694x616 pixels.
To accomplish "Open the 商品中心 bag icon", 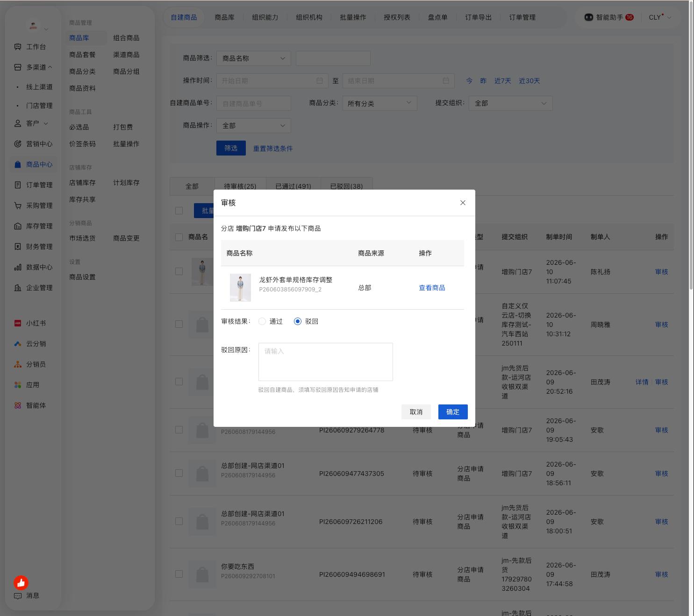I will click(x=18, y=164).
